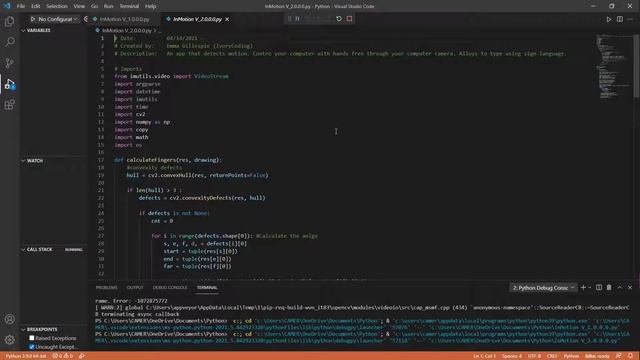The height and width of the screenshot is (360, 640).
Task: Close the InMotion V_2.0.0.0.py tab
Action: [227, 19]
